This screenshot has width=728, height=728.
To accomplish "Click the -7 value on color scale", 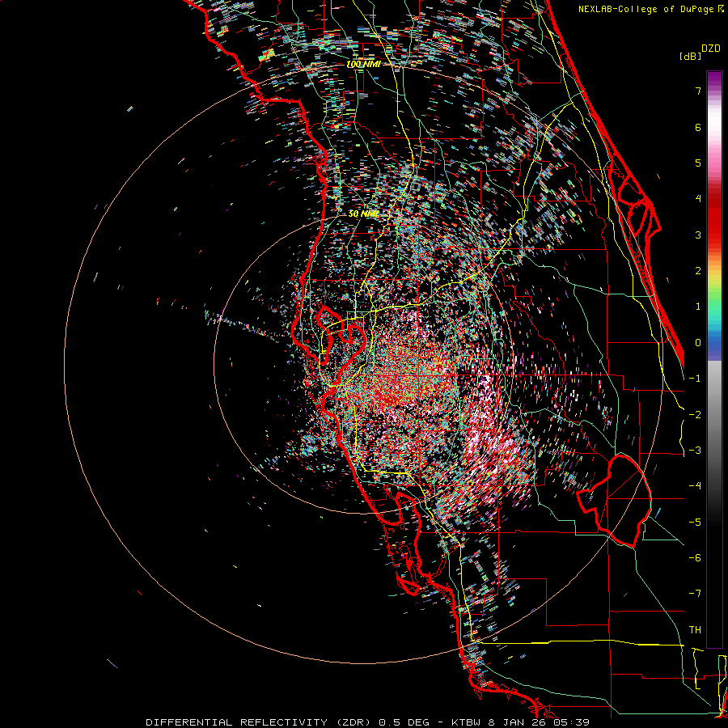I will [x=695, y=594].
